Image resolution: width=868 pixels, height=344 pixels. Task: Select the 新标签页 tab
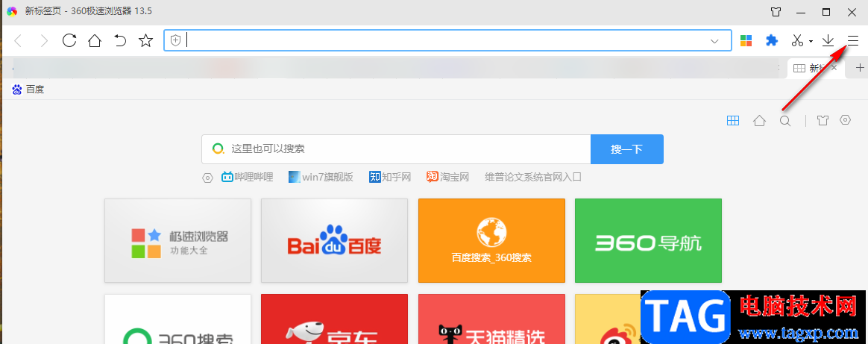[817, 68]
